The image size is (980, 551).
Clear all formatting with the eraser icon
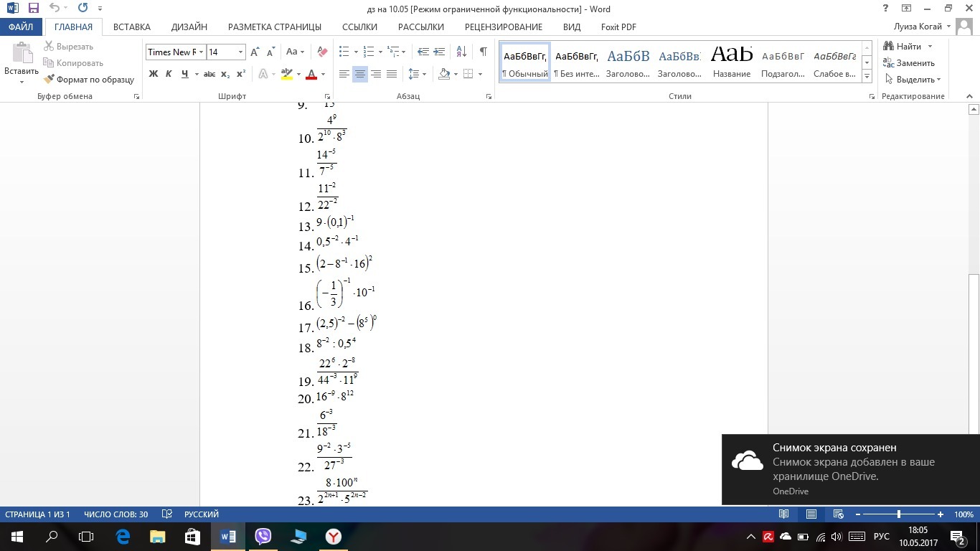coord(322,52)
